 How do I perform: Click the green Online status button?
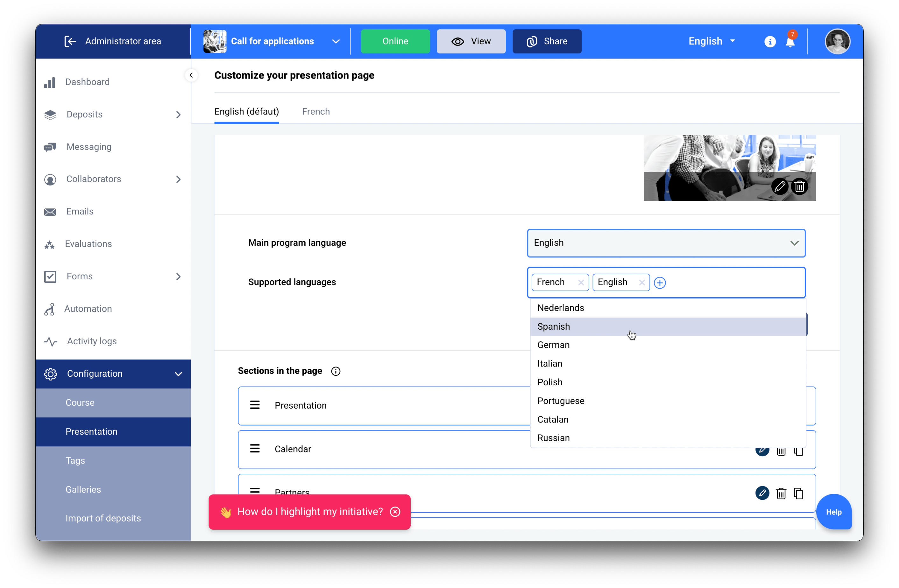point(395,41)
